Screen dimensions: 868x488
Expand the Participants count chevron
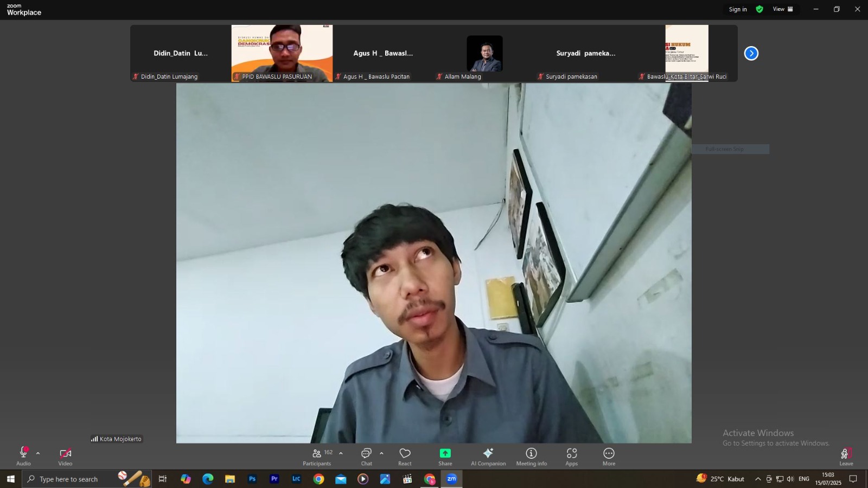click(341, 453)
